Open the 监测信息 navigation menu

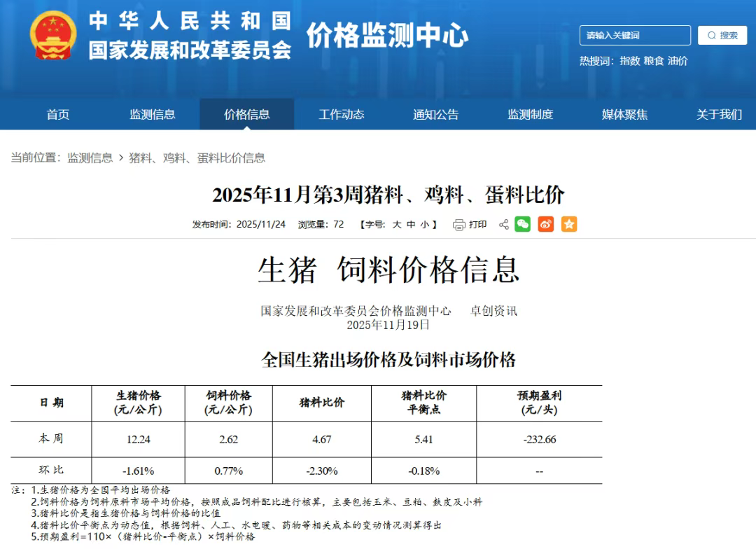[x=153, y=114]
